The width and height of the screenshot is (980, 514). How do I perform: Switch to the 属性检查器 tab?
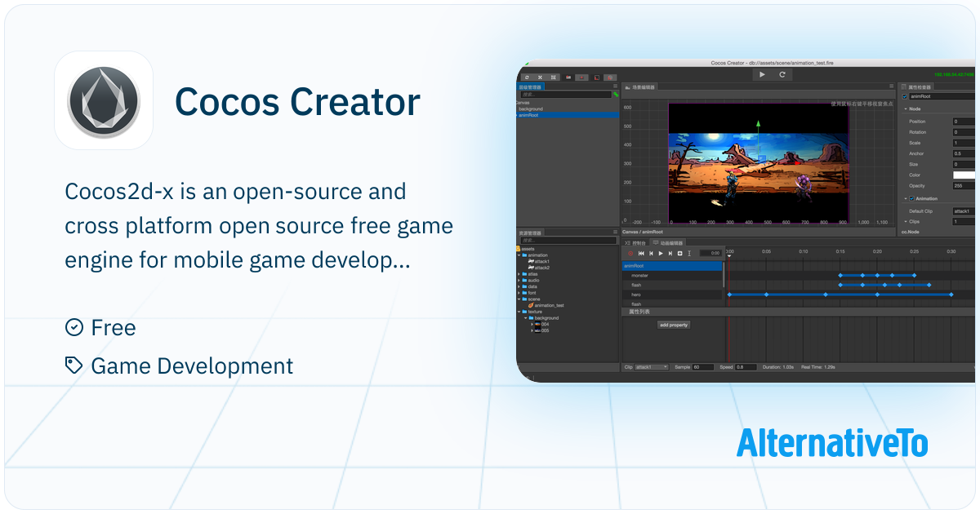click(x=917, y=86)
